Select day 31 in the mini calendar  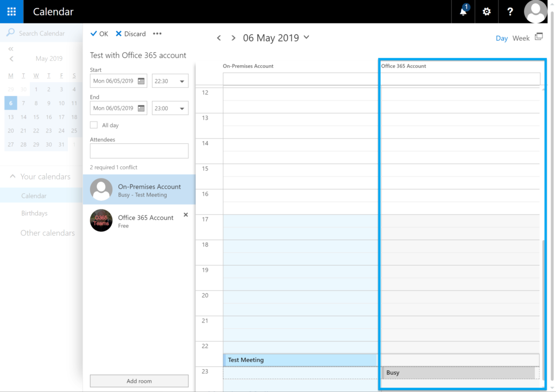pos(61,144)
